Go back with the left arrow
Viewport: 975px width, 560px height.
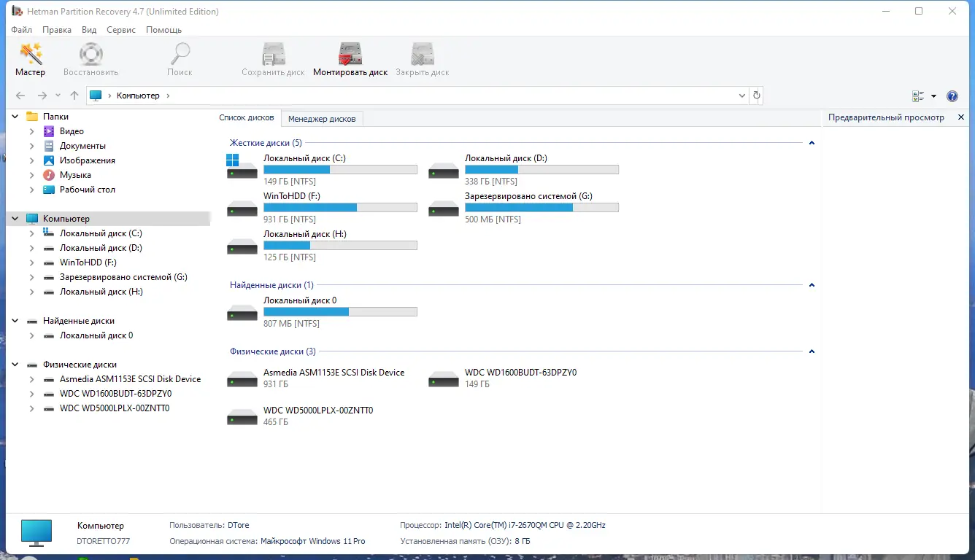20,96
